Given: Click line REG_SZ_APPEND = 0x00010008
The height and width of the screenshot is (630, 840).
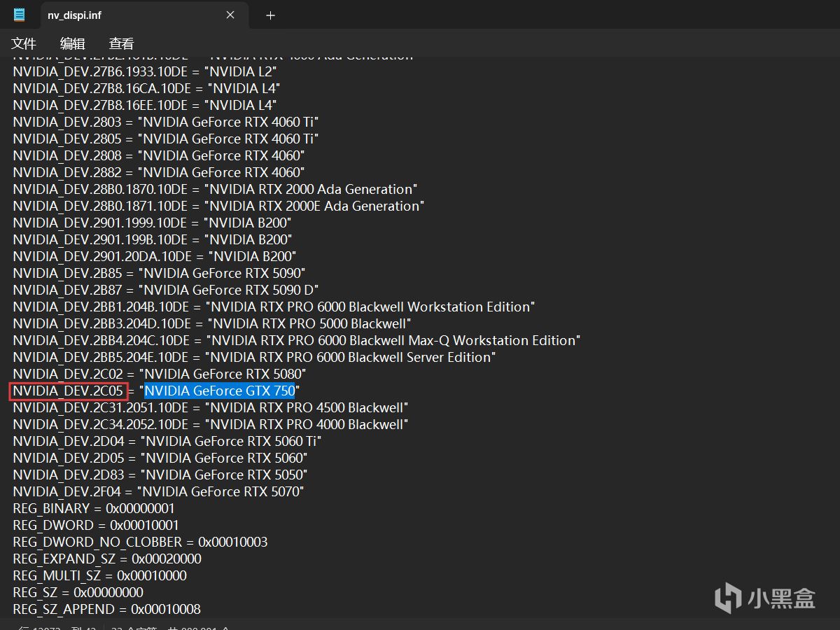Looking at the screenshot, I should (106, 609).
